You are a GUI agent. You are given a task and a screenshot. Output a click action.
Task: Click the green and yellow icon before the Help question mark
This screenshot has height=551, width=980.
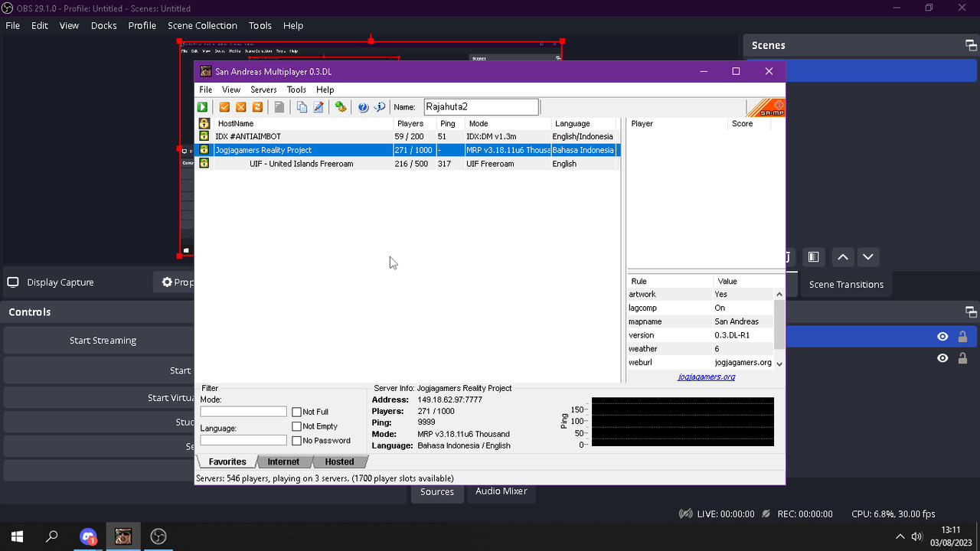tap(341, 107)
